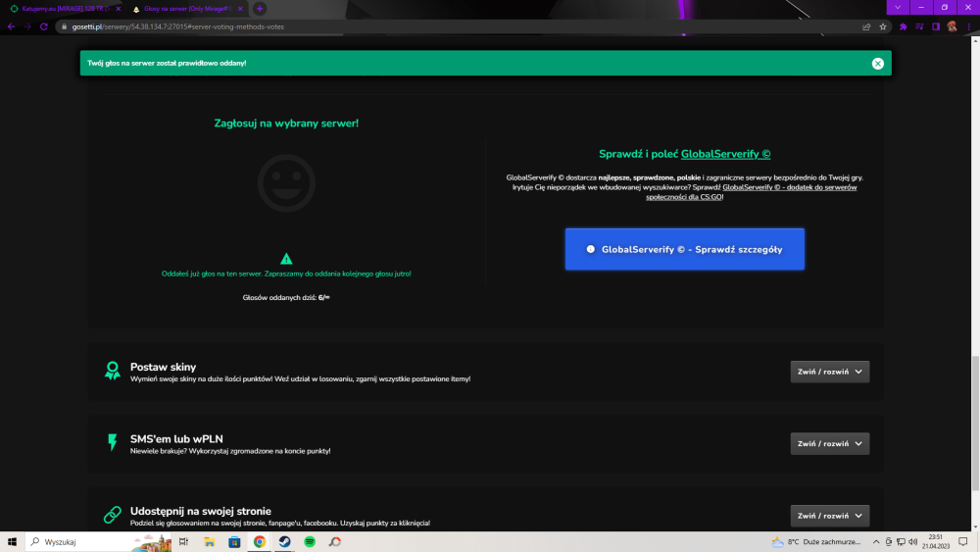Viewport: 980px width, 552px height.
Task: Open the tab search dropdown arrow
Action: pos(898,8)
